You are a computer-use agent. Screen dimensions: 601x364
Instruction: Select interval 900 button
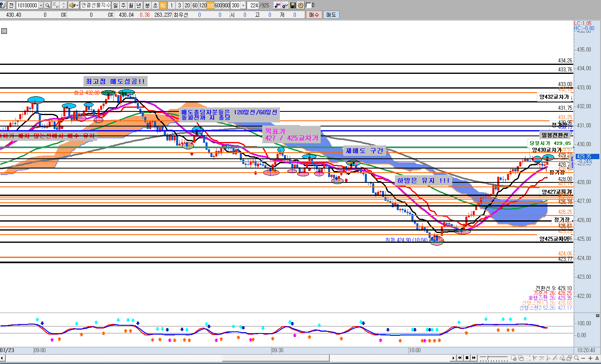pos(226,5)
